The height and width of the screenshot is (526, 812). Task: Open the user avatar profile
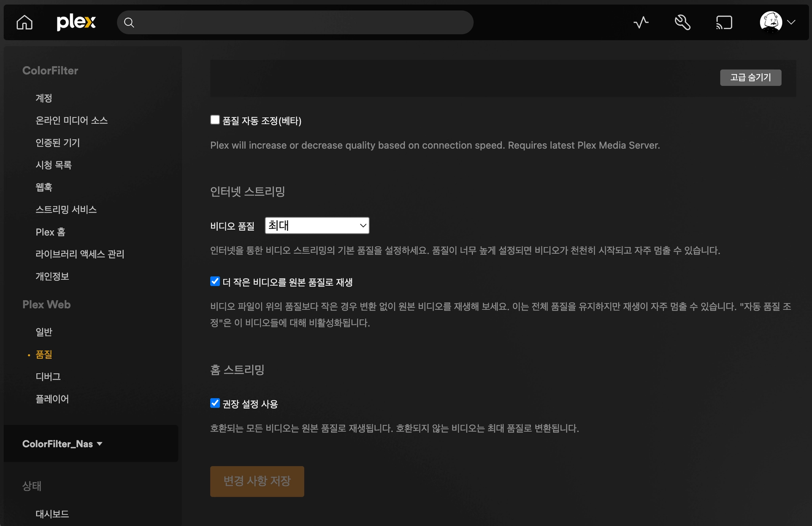[x=770, y=22]
